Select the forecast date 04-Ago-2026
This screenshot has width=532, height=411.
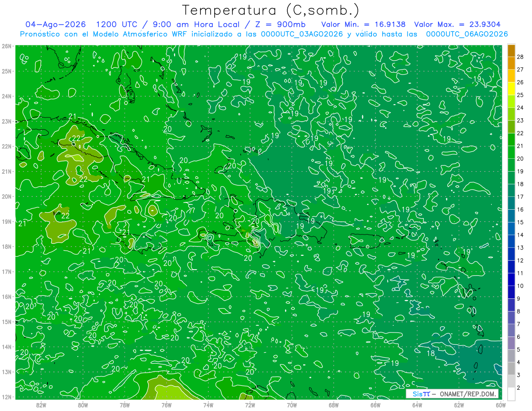pos(55,24)
